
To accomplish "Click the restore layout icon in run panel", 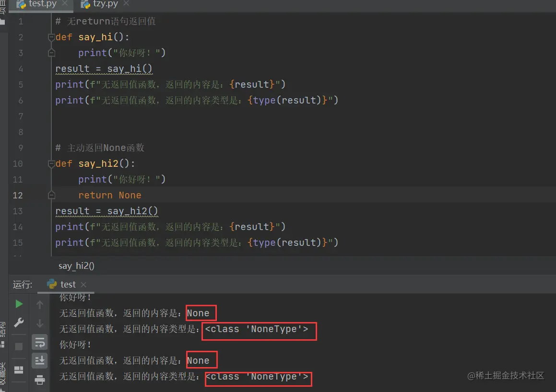I will pyautogui.click(x=19, y=370).
